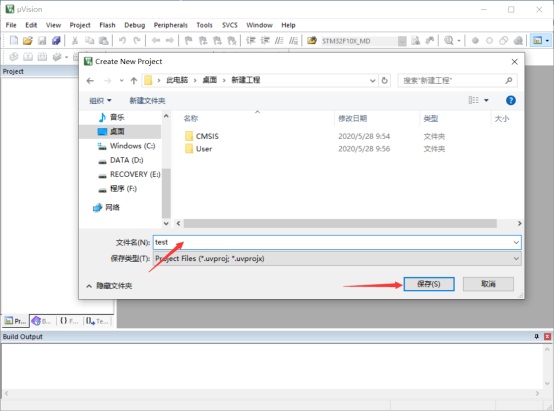The width and height of the screenshot is (554, 411).
Task: Click the Comment selection icon
Action: 279,41
